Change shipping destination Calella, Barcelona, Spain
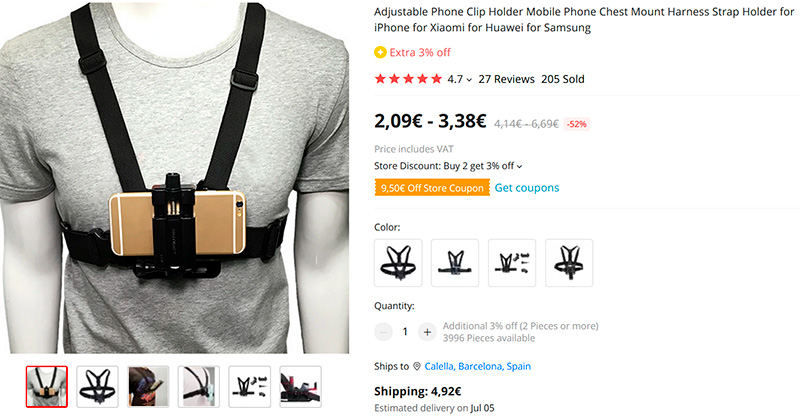This screenshot has width=800, height=416. [x=478, y=366]
